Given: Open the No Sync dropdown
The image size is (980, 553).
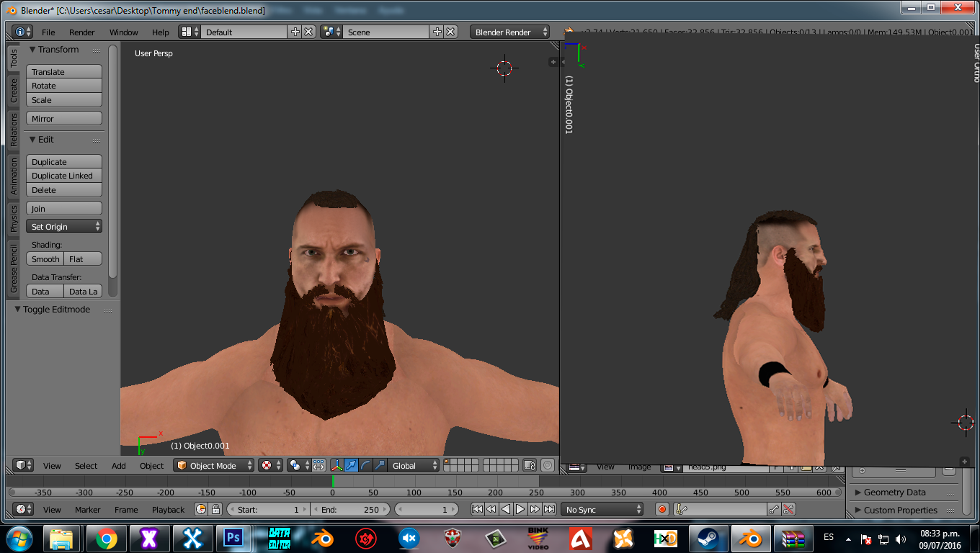Looking at the screenshot, I should [602, 509].
